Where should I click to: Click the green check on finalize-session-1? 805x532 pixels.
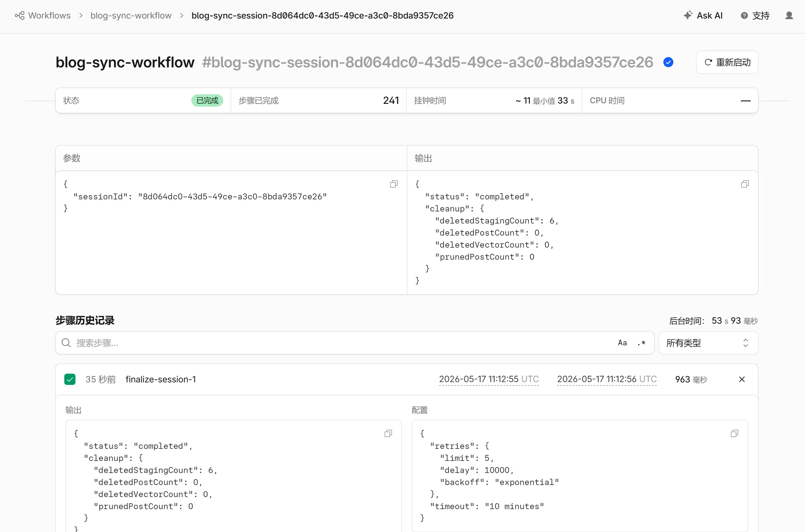[x=70, y=379]
